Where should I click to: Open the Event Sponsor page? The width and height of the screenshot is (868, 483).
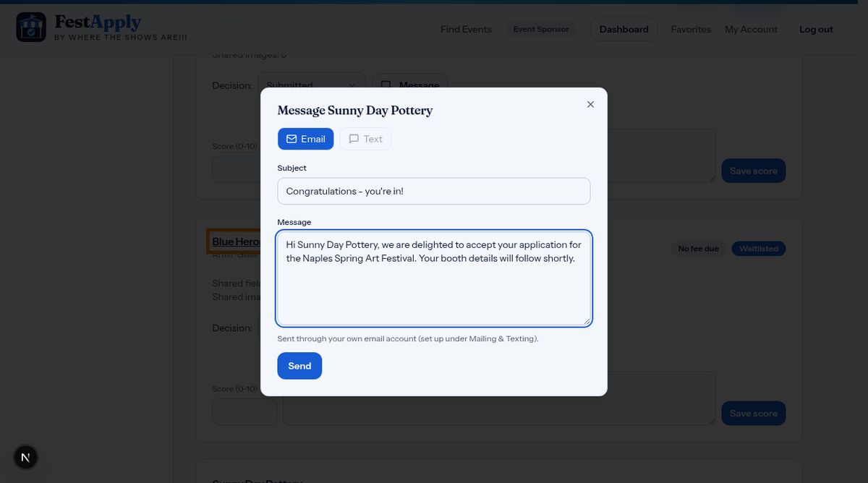(541, 30)
